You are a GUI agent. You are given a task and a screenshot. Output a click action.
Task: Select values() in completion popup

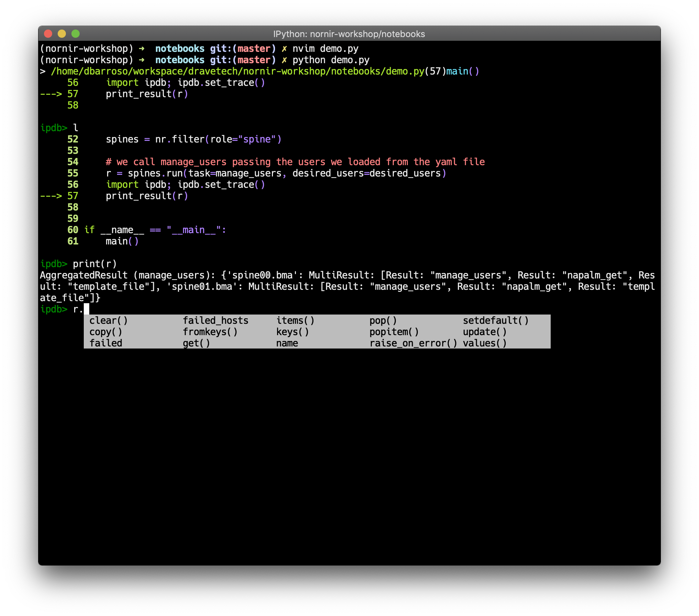click(x=485, y=343)
